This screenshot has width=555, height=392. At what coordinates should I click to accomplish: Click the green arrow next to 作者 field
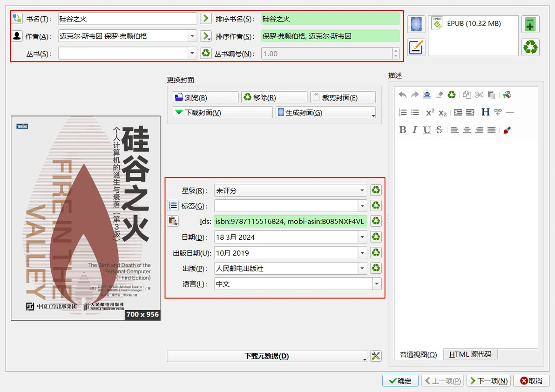coord(206,36)
